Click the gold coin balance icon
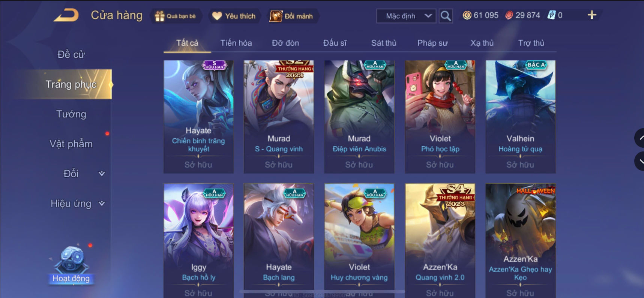644x298 pixels. pos(467,15)
